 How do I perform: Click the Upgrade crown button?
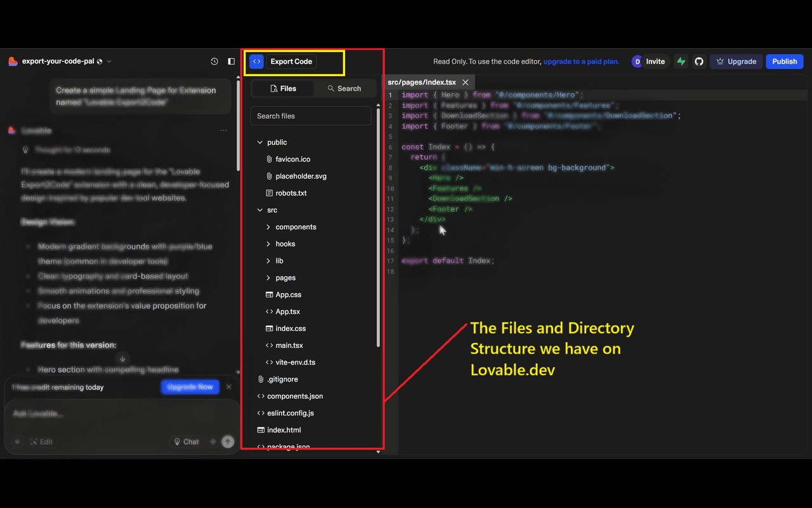pos(736,62)
